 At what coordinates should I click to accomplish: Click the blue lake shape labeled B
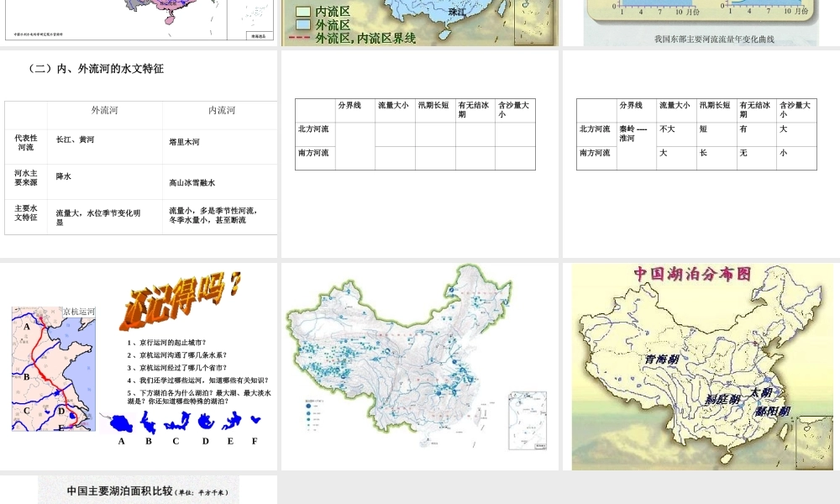148,423
